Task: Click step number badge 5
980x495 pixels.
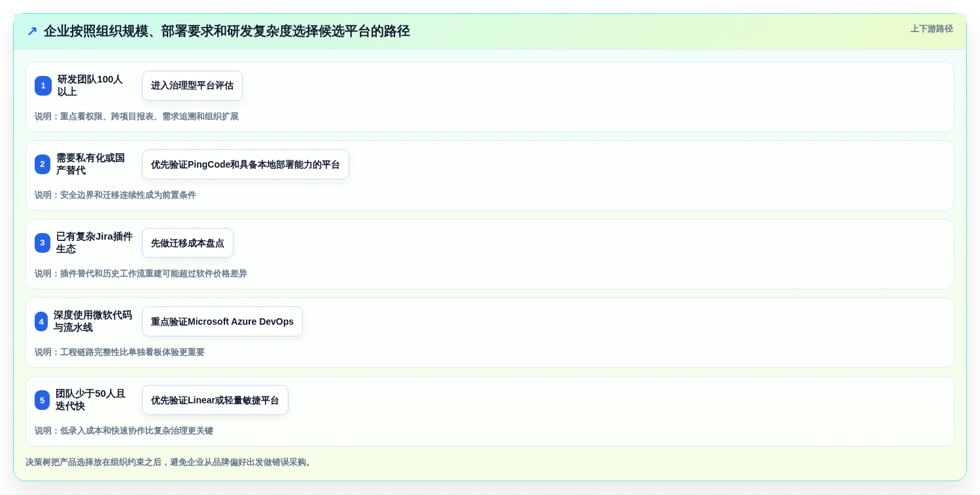Action: (42, 400)
